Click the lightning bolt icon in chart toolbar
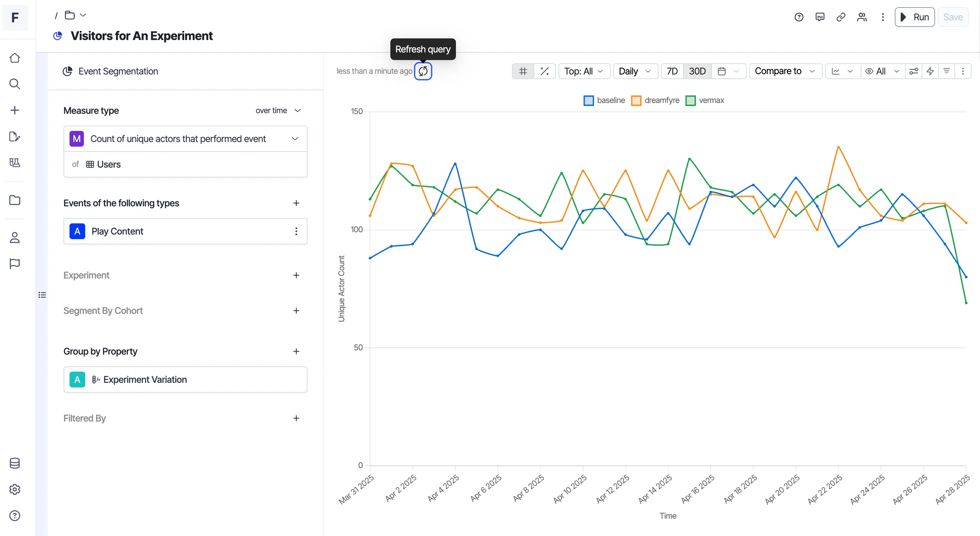This screenshot has height=536, width=980. pos(930,71)
